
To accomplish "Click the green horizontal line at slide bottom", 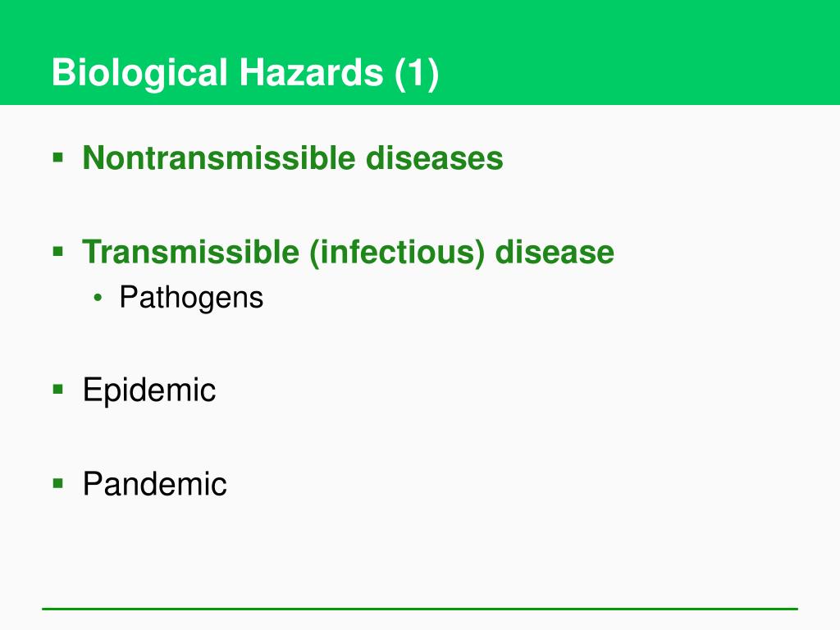I will [x=420, y=609].
